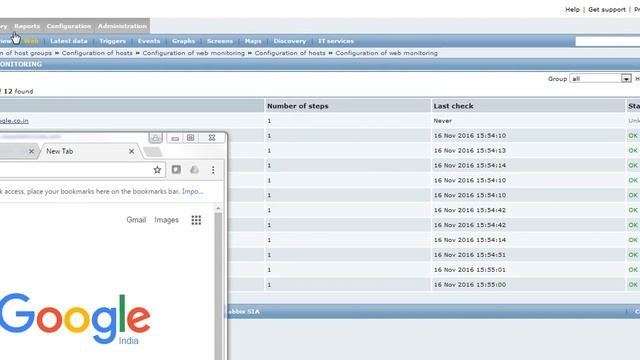Minimize the Chrome window
Screen dimensions: 640x360
pos(175,138)
